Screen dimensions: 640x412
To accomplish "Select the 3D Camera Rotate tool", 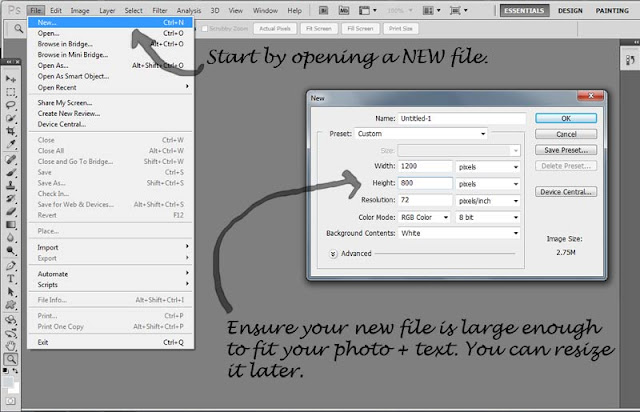I will [11, 333].
